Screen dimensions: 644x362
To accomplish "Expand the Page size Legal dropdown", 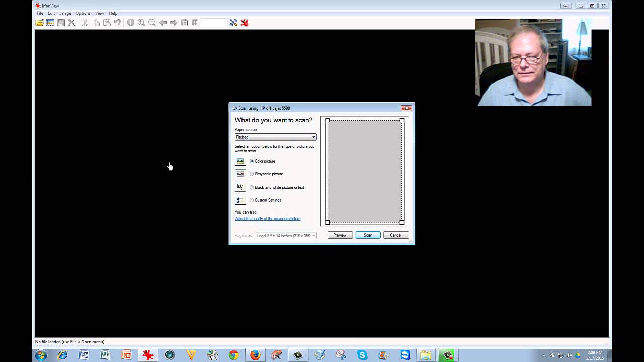I will pos(286,236).
